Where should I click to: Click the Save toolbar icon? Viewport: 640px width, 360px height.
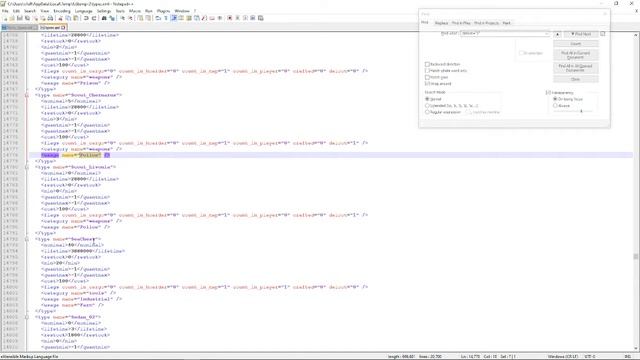pyautogui.click(x=20, y=18)
